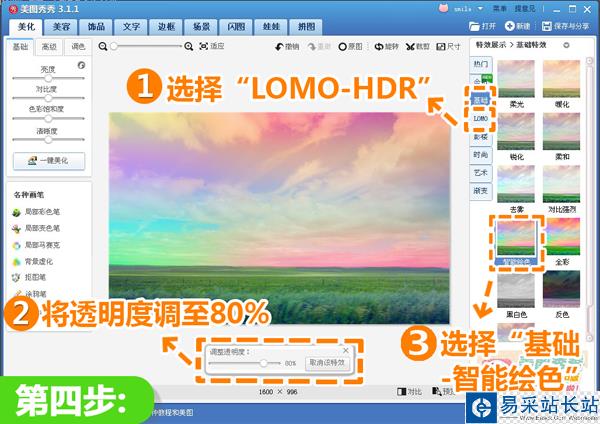Image resolution: width=600 pixels, height=424 pixels.
Task: Redo with the greyed 重做 arrow icon
Action: click(312, 47)
